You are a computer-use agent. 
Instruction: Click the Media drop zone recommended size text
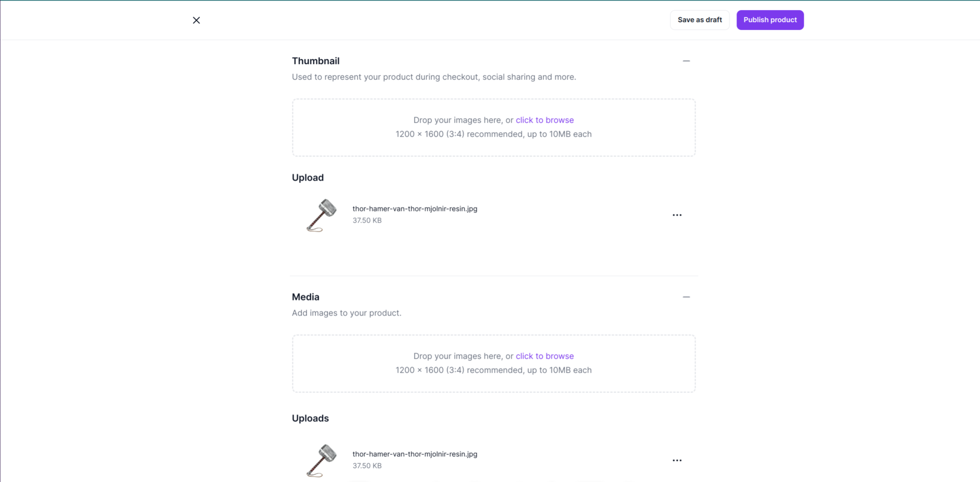(493, 370)
